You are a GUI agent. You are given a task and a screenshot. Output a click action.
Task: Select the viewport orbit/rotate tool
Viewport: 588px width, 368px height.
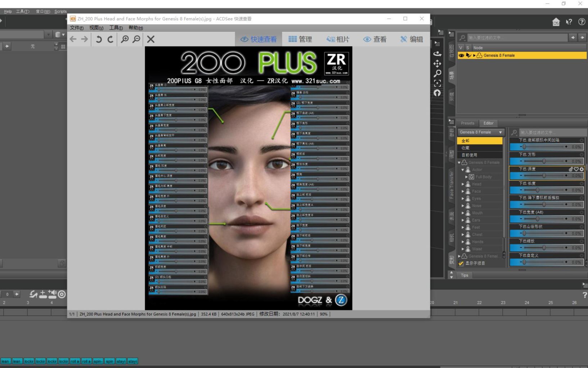(x=437, y=54)
